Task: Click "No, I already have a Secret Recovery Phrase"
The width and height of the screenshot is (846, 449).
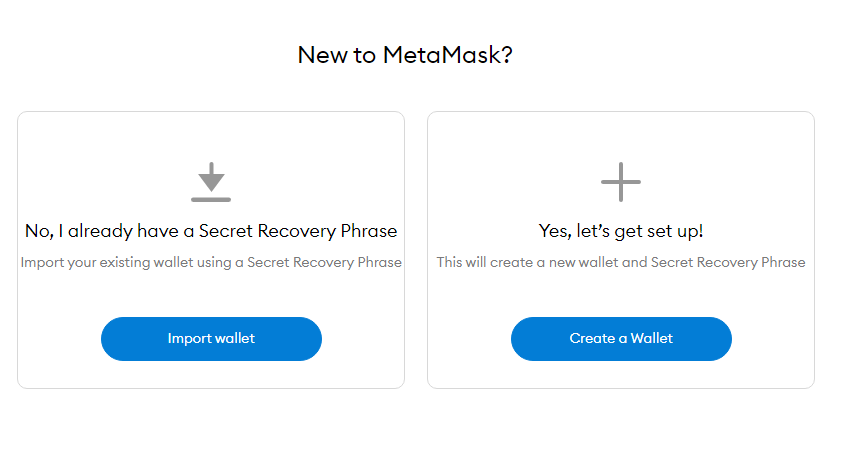Action: 211,231
